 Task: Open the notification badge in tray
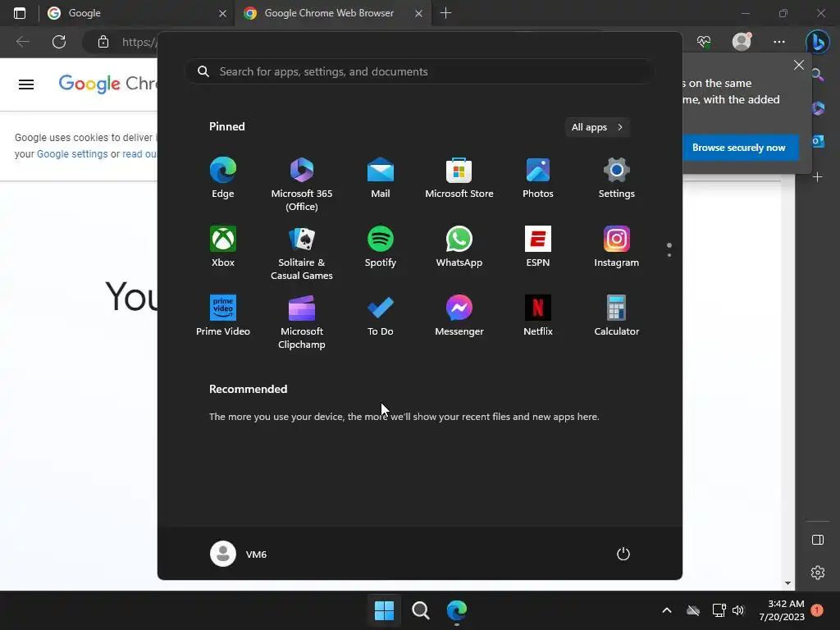coord(817,610)
